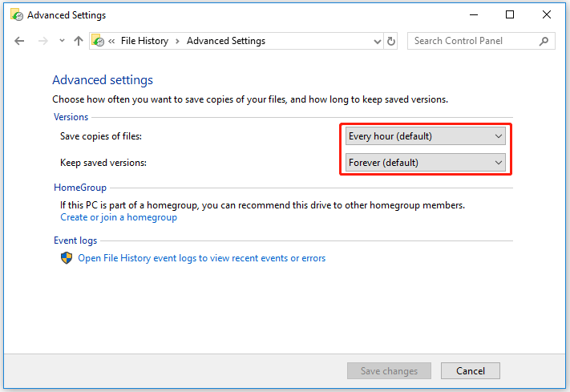Click the 'Keep saved versions:' label
Viewport: 570px width, 392px height.
click(103, 163)
